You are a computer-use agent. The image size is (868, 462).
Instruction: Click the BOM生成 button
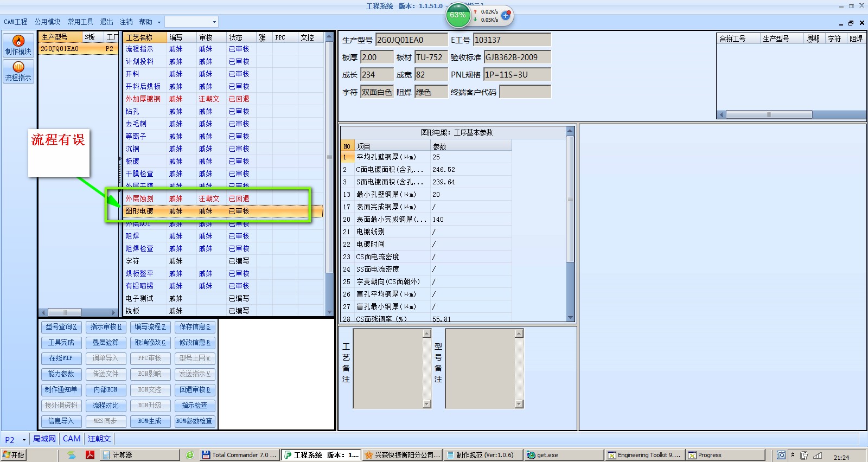pyautogui.click(x=150, y=421)
